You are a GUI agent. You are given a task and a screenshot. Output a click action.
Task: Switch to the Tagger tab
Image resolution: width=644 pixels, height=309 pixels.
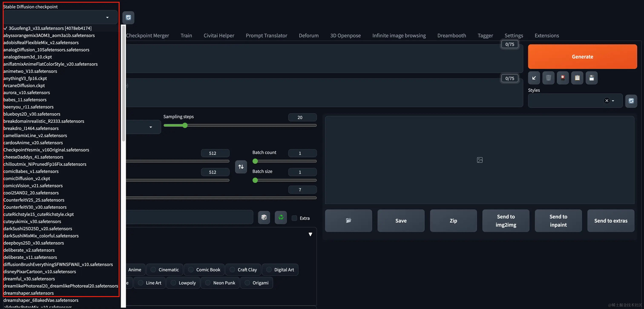[x=485, y=36]
